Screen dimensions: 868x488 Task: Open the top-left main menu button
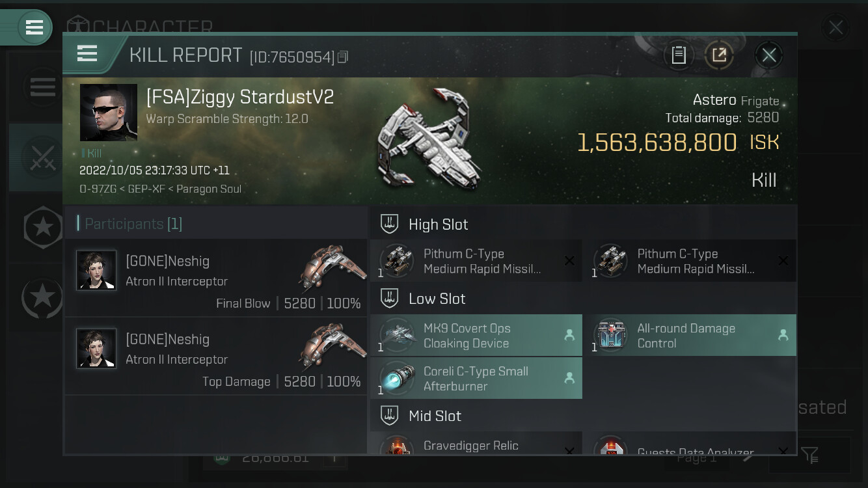coord(34,27)
